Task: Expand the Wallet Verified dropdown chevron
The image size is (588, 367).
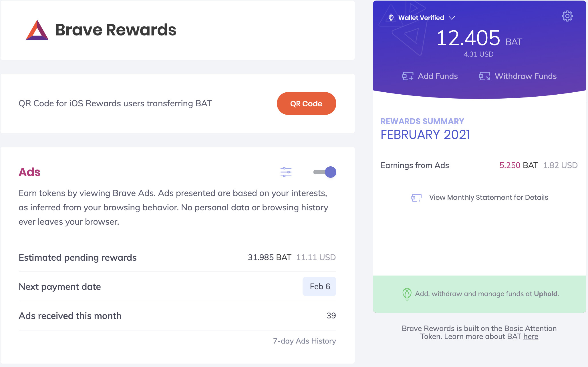Action: pyautogui.click(x=452, y=18)
